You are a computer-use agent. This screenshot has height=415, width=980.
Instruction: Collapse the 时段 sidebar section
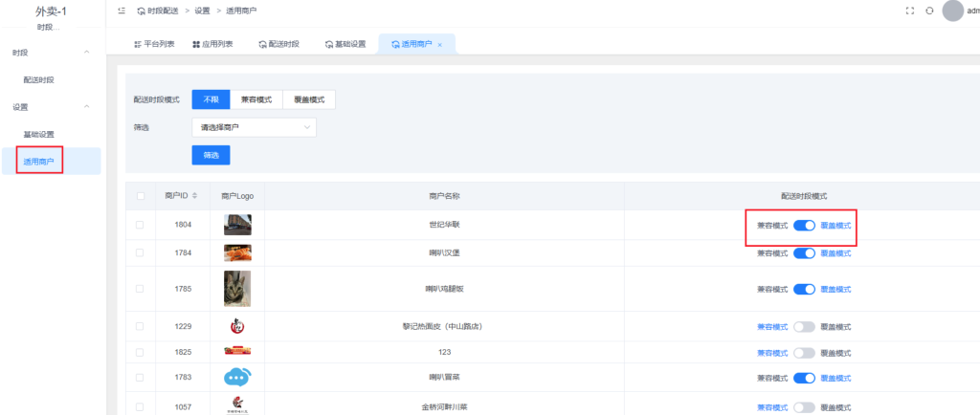(x=87, y=52)
